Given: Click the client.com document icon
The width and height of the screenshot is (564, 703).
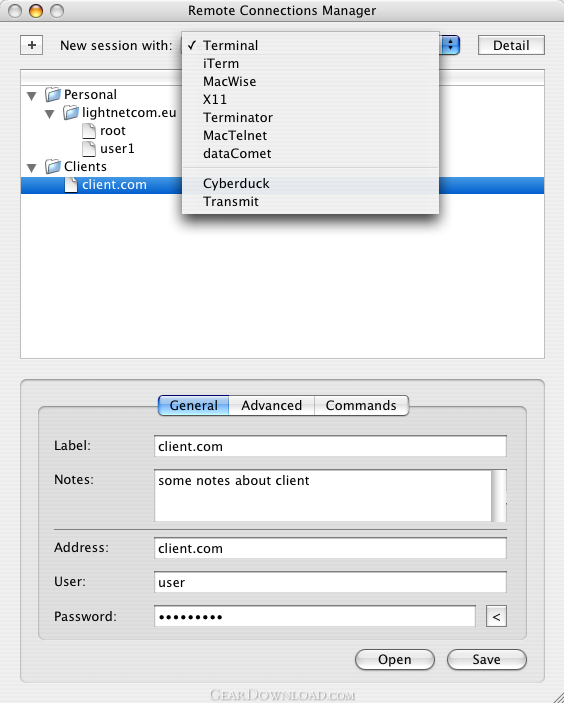Looking at the screenshot, I should coord(71,184).
